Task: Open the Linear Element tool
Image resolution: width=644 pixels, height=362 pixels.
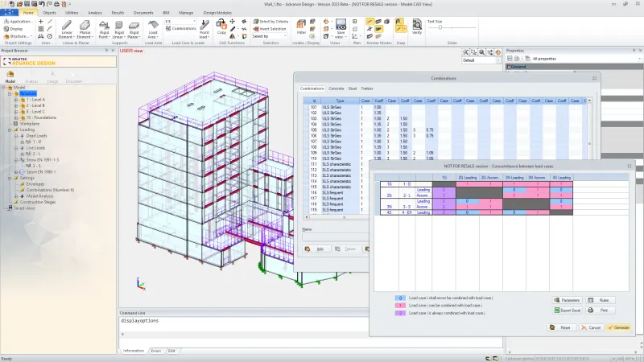Action: [67, 29]
